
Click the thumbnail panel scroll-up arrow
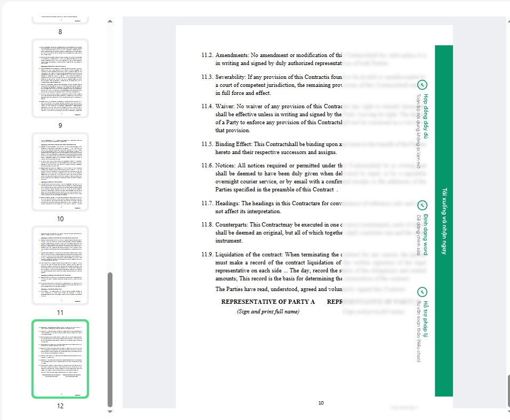110,21
